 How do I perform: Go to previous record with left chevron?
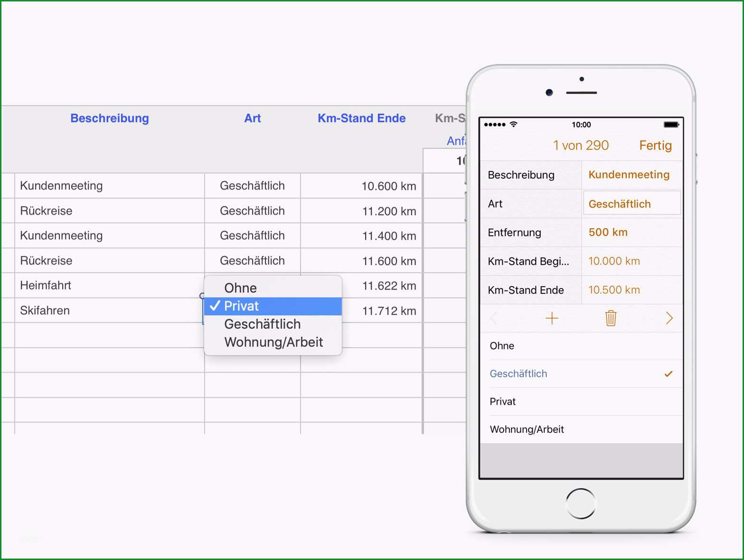point(494,318)
